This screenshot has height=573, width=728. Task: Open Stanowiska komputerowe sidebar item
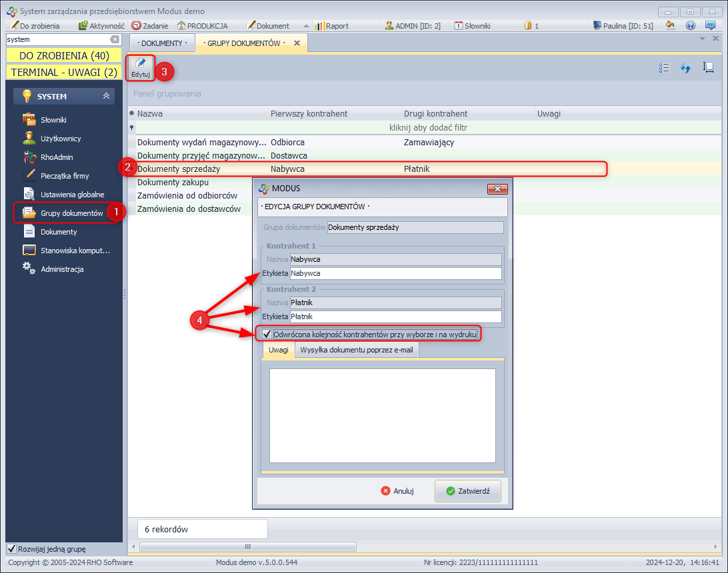[x=75, y=251]
